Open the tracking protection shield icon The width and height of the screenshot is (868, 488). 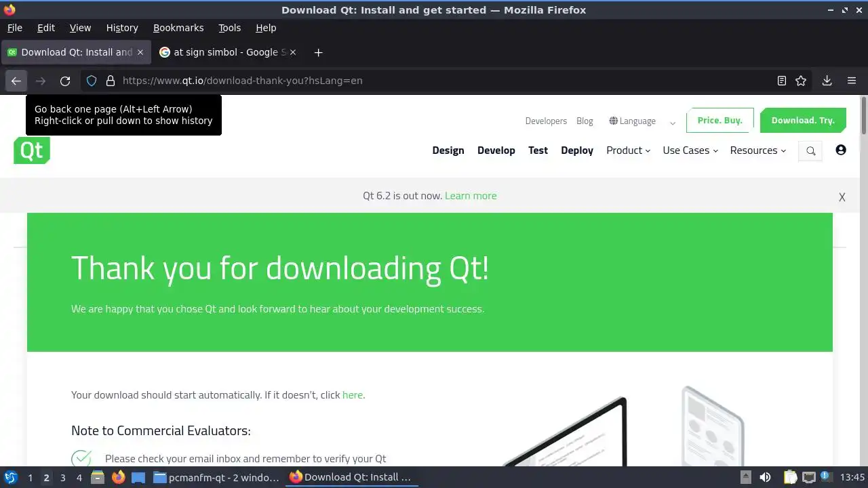click(x=92, y=81)
